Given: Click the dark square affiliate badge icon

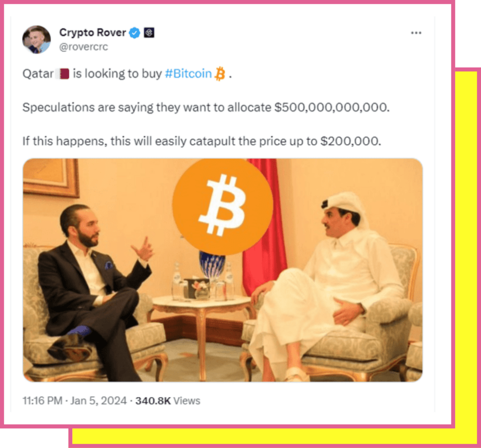Looking at the screenshot, I should click(x=149, y=33).
